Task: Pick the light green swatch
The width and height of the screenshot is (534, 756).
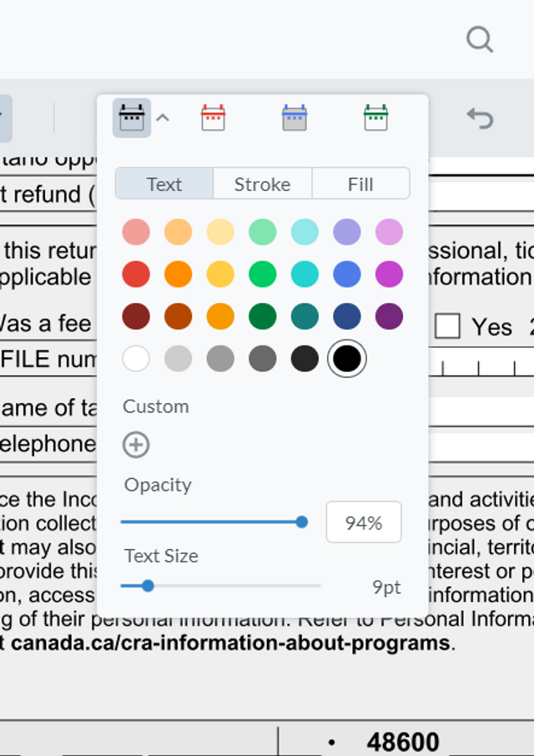Action: pyautogui.click(x=263, y=232)
